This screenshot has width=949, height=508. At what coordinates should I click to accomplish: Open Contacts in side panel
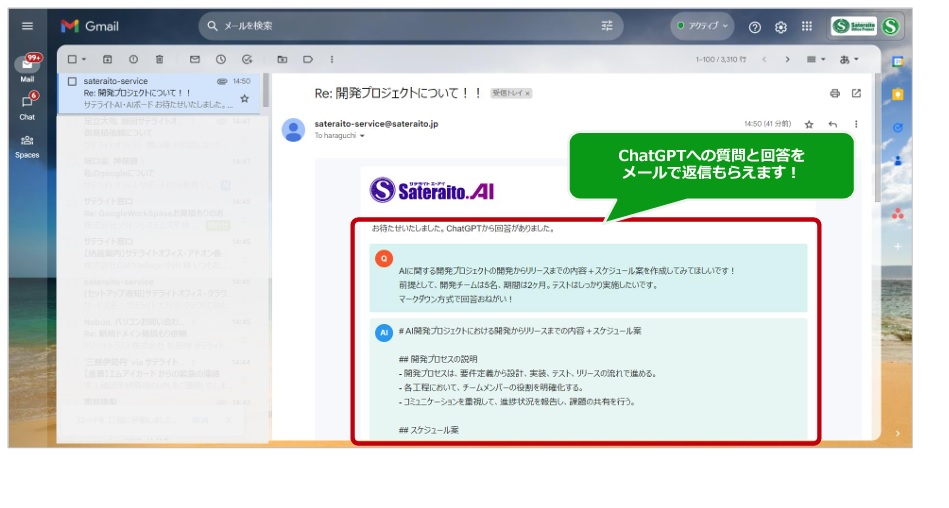[x=898, y=160]
